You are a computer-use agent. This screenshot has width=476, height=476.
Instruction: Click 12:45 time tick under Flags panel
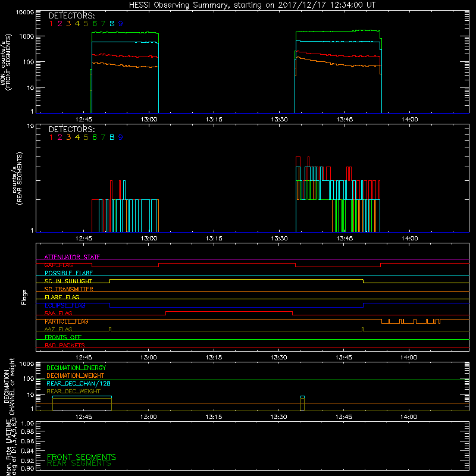(84, 358)
